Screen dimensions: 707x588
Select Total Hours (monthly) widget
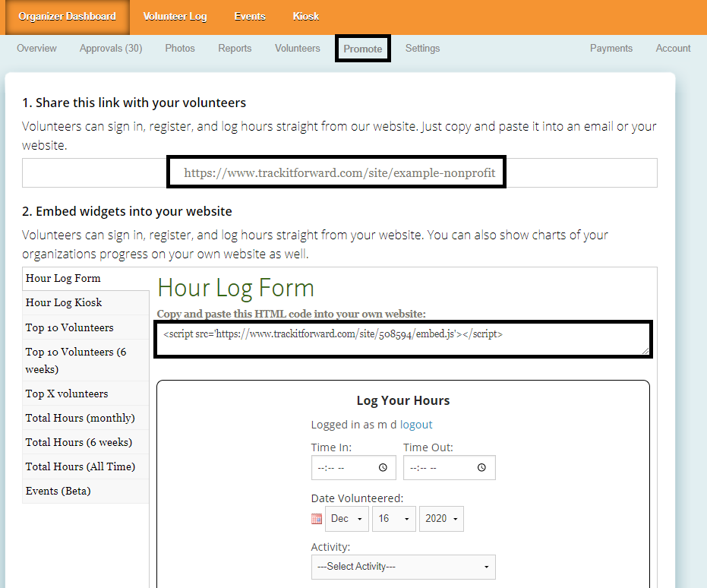tap(86, 418)
